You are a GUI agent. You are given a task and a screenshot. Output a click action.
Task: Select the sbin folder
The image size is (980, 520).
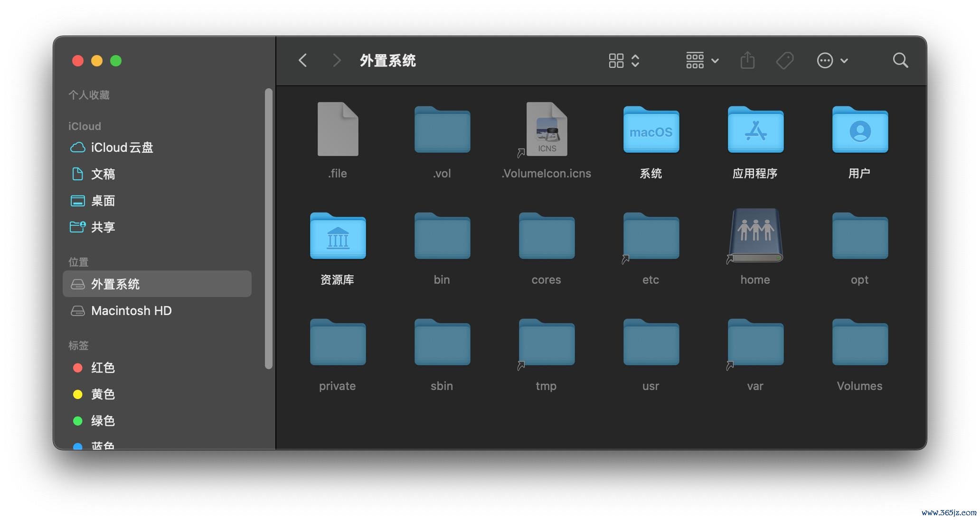pyautogui.click(x=442, y=342)
